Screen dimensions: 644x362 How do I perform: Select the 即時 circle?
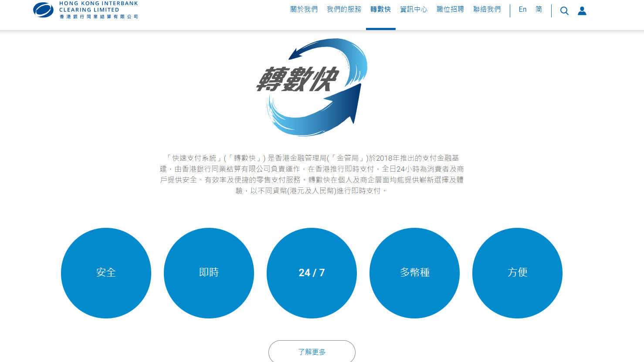209,273
